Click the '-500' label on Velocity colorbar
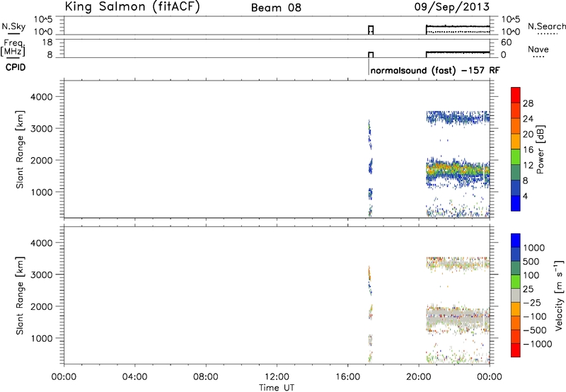This screenshot has height=392, width=566. click(x=535, y=330)
